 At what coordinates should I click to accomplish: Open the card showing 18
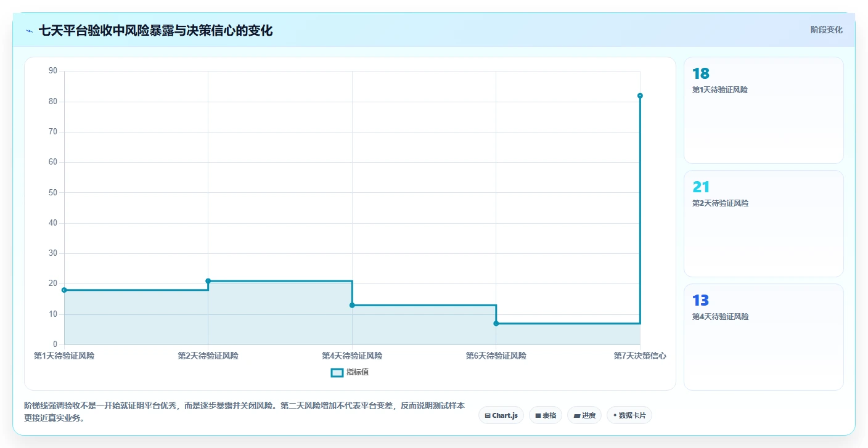[764, 110]
